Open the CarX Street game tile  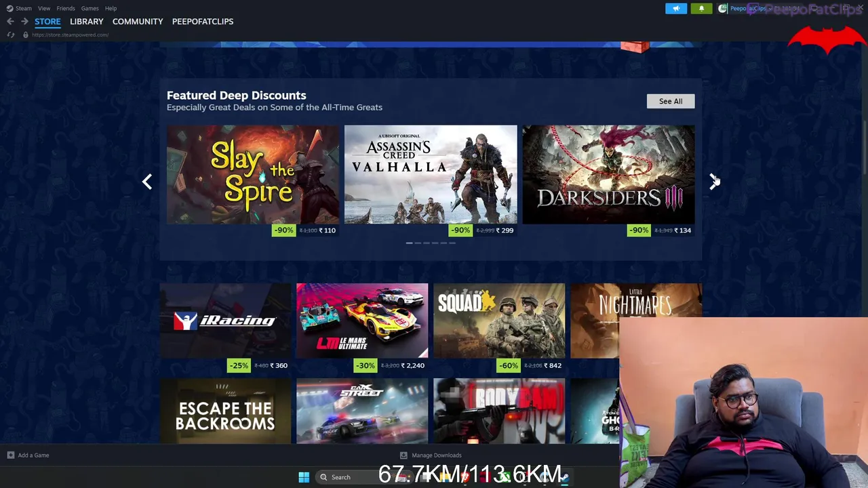[x=362, y=411]
